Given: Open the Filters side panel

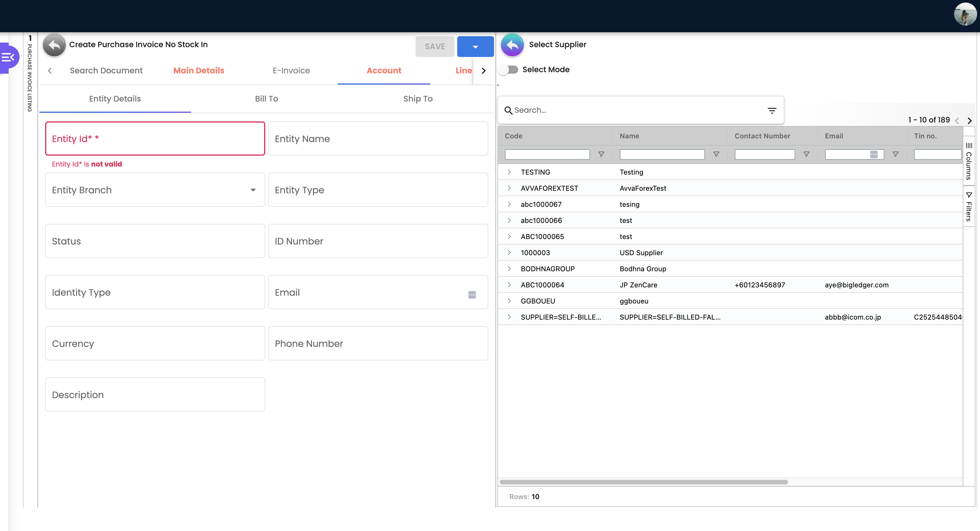Looking at the screenshot, I should pos(969,206).
